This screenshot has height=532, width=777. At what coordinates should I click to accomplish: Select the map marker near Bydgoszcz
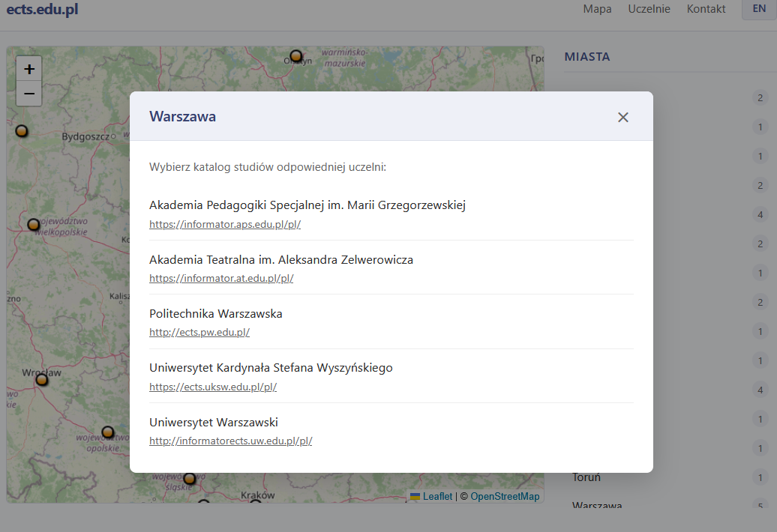coord(21,131)
